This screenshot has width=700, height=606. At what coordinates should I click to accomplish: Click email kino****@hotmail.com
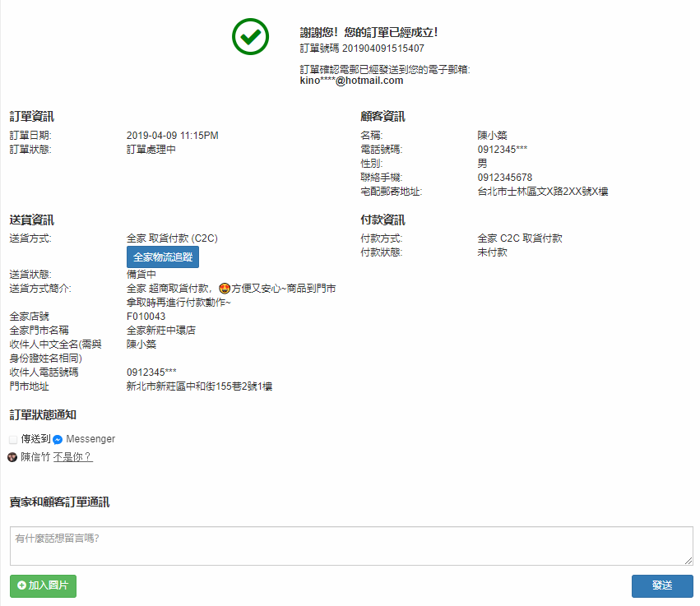coord(351,81)
